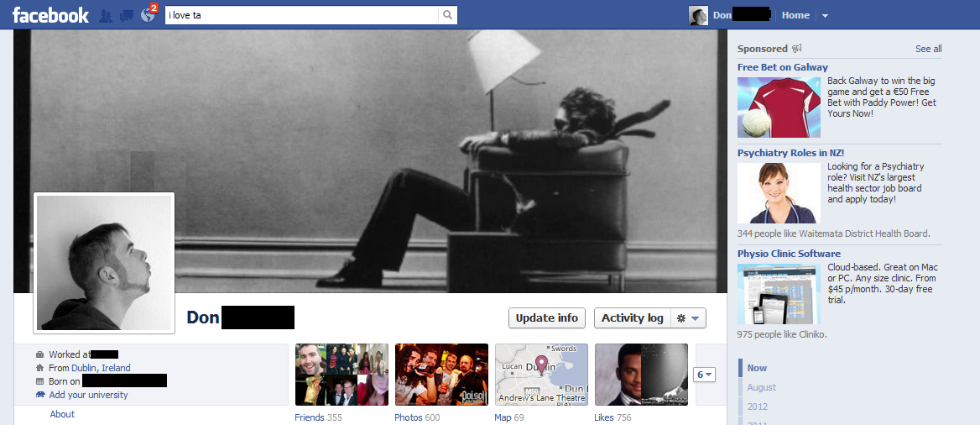The height and width of the screenshot is (425, 980).
Task: Click the sponsored megaphone icon
Action: point(797,49)
